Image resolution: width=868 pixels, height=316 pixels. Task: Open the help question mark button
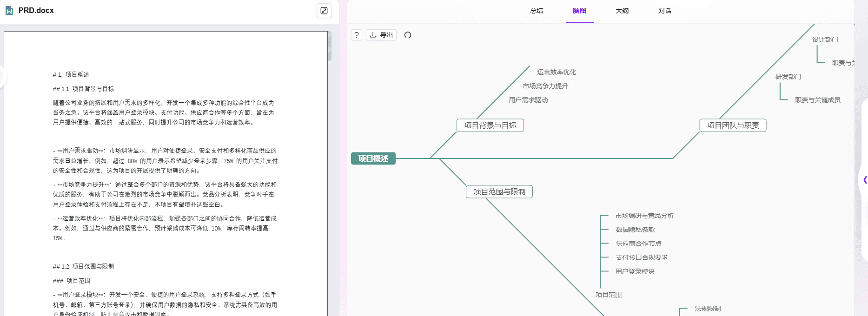(x=357, y=35)
